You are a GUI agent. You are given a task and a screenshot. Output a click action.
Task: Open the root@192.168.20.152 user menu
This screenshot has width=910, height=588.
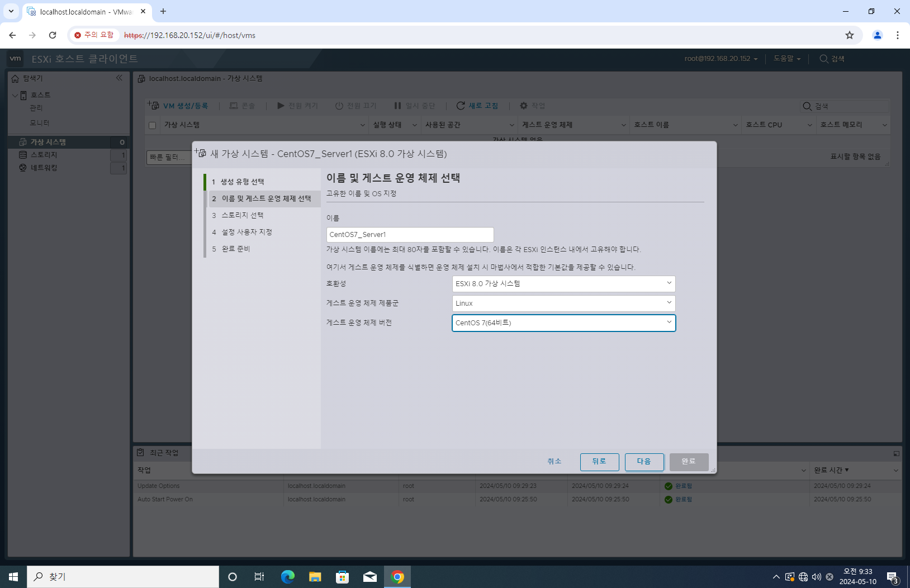[721, 59]
